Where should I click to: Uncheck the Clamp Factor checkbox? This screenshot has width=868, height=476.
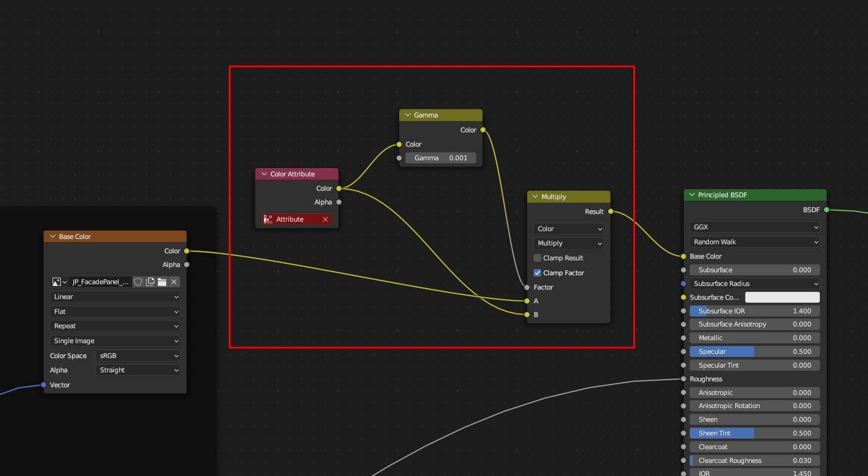click(x=537, y=273)
